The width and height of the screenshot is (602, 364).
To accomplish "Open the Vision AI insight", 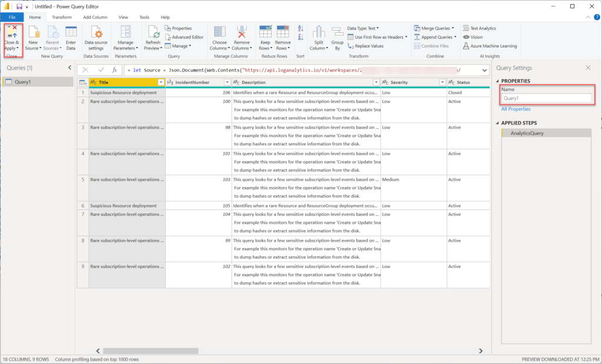I will 473,37.
